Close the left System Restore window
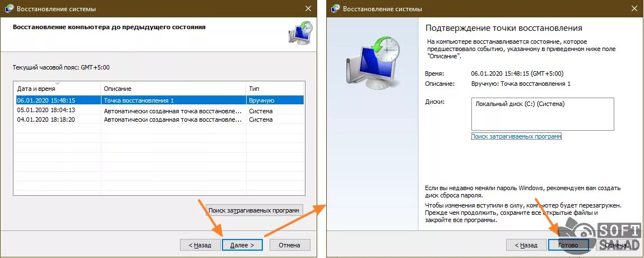Screen dimensions: 644x258 point(308,8)
